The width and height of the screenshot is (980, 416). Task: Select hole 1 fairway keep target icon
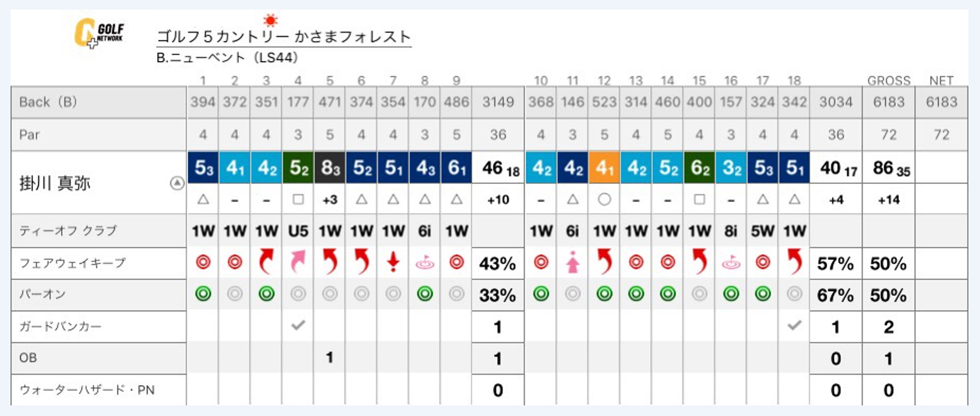pos(203,262)
